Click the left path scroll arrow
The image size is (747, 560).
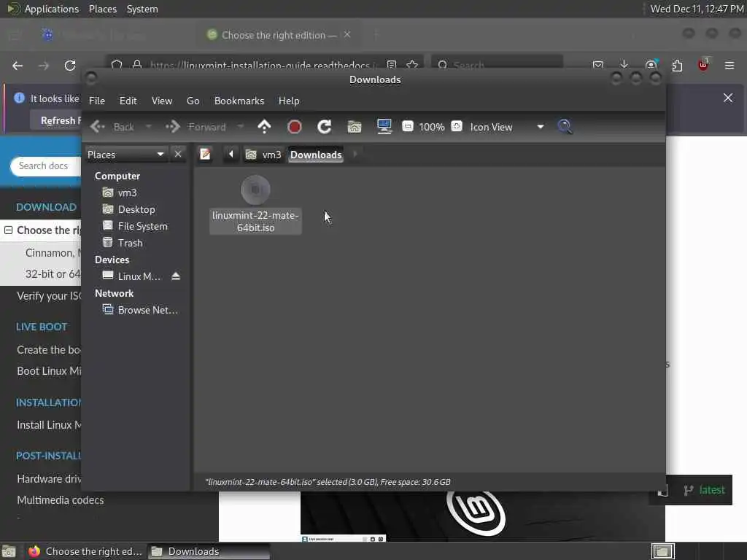click(x=231, y=155)
